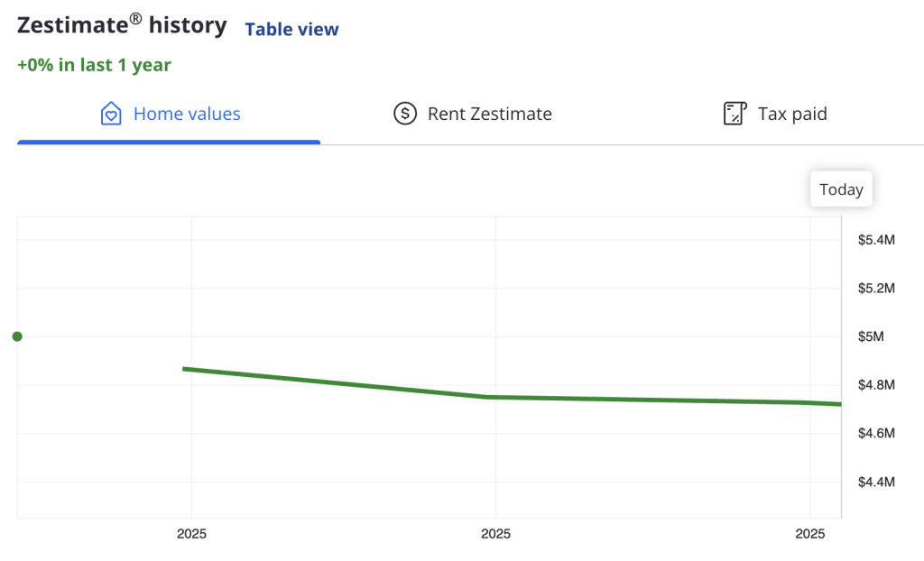Click the $4.4M y-axis label
This screenshot has width=924, height=561.
click(x=876, y=483)
